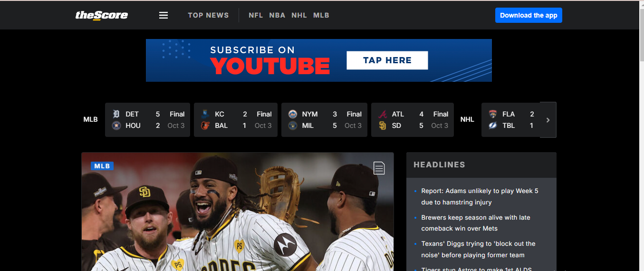Image resolution: width=644 pixels, height=271 pixels.
Task: Click the Milwaukee Brewers logo
Action: (293, 126)
